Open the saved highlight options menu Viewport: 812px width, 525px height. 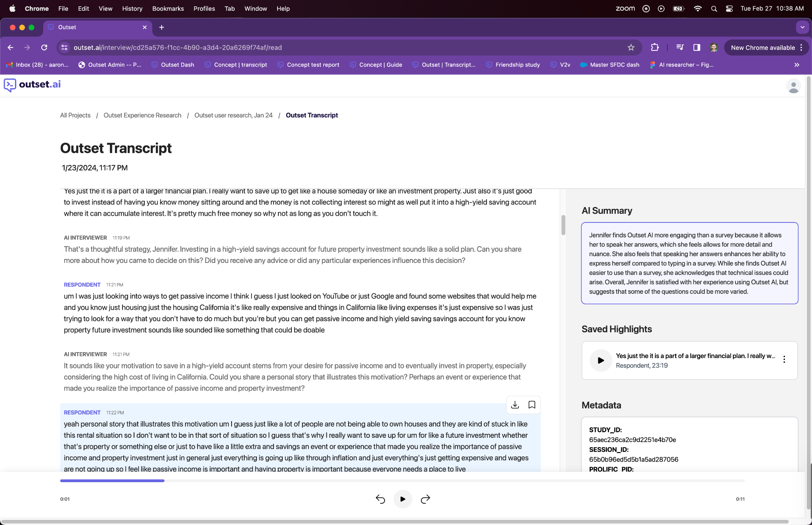point(784,360)
